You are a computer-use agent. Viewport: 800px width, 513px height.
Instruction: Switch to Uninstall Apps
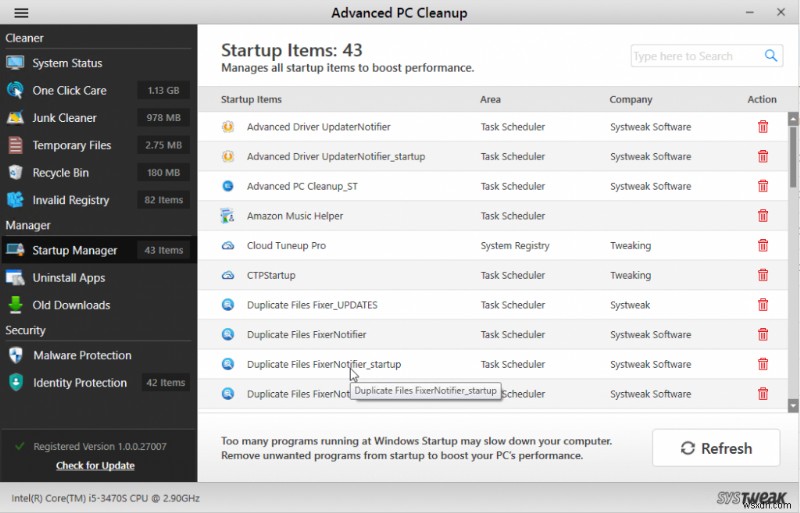(68, 278)
